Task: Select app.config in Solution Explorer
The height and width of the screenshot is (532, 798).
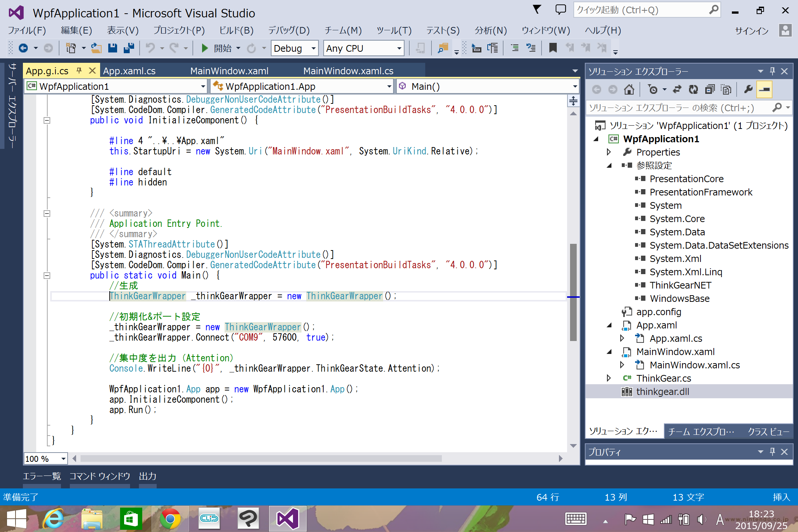Action: point(659,312)
